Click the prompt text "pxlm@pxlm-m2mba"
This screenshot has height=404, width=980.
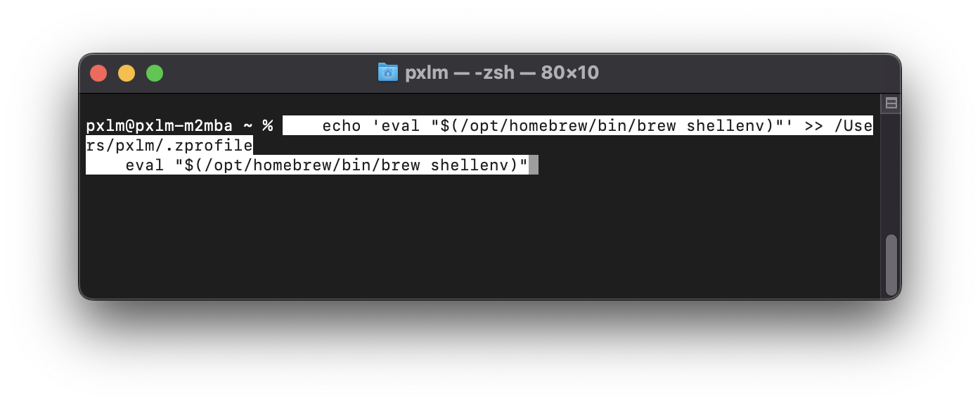(x=159, y=126)
